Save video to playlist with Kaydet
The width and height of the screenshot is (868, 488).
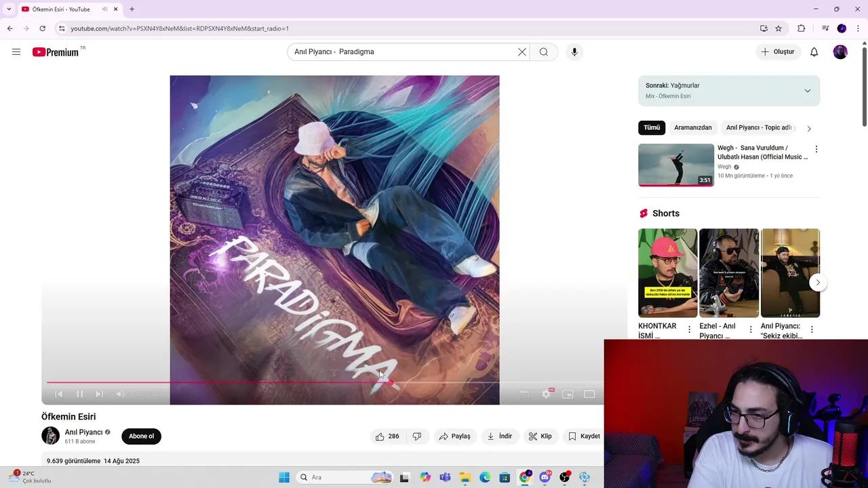tap(584, 436)
